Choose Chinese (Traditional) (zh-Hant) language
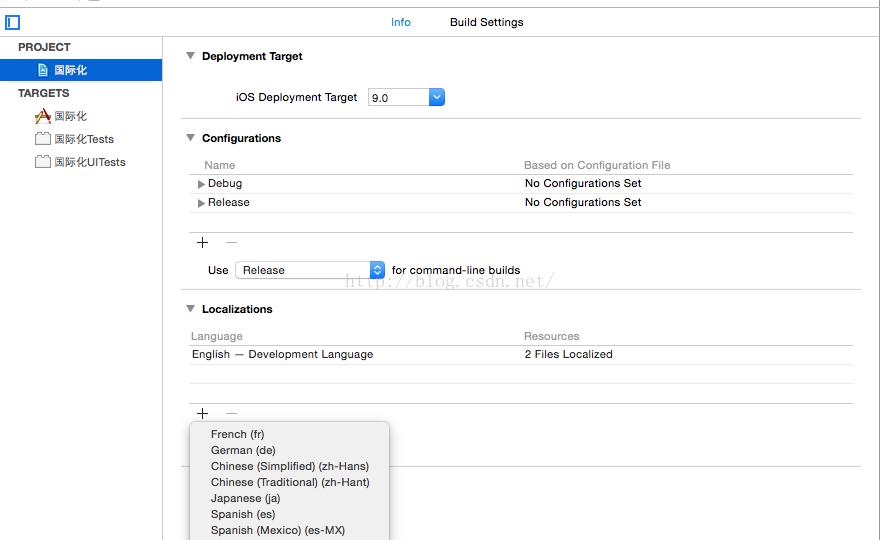The image size is (880, 540). pos(290,482)
